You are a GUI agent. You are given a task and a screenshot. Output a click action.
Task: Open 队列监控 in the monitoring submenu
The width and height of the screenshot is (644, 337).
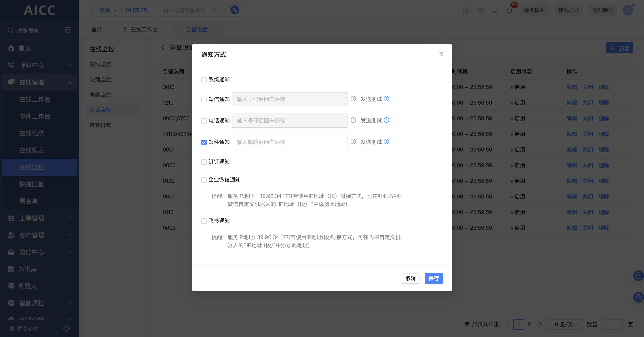click(100, 79)
